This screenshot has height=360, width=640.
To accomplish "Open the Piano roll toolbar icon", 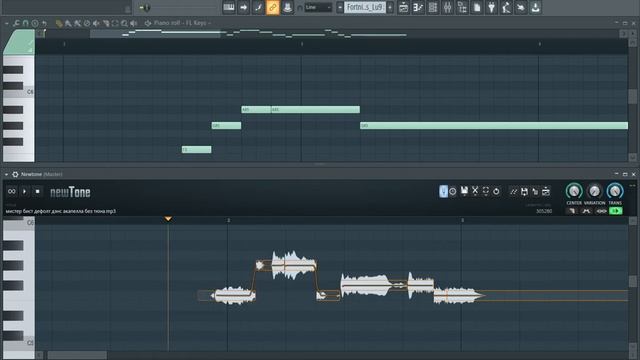I will (418, 7).
